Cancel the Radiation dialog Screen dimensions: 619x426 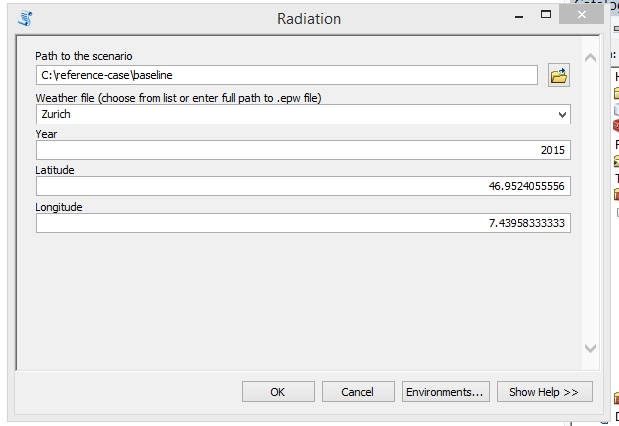(358, 392)
